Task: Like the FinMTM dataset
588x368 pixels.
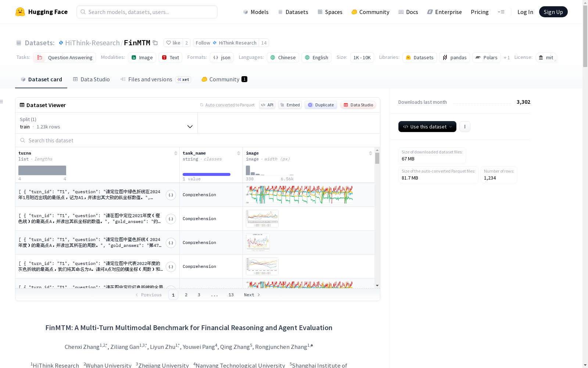Action: coord(173,43)
